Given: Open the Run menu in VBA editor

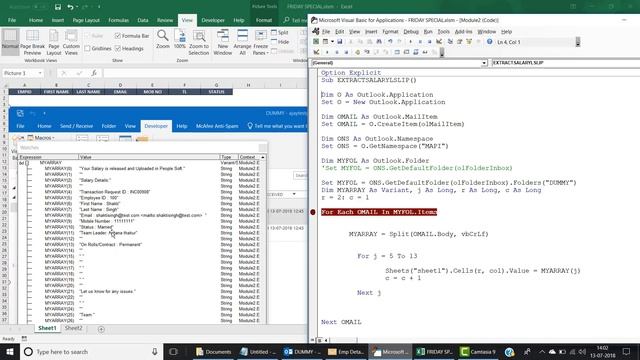Looking at the screenshot, I should (x=428, y=31).
